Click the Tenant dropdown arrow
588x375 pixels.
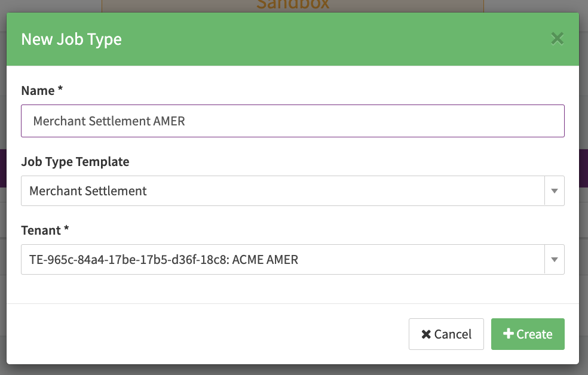(554, 260)
